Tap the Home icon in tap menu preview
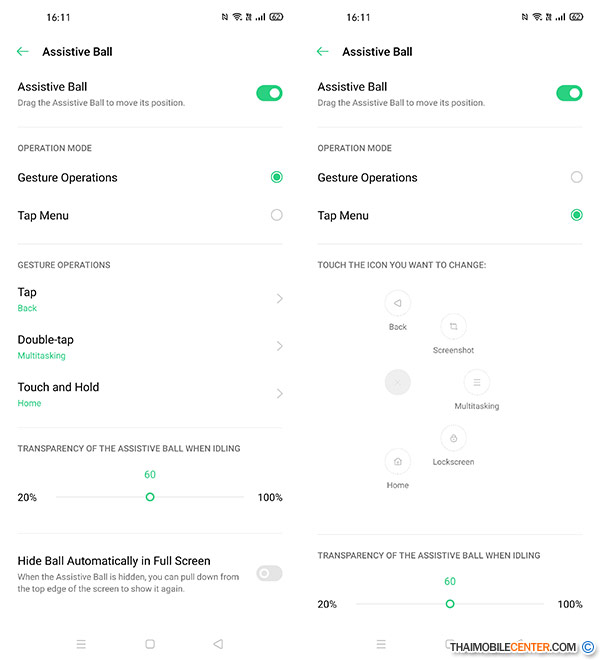Viewport: 600px width, 660px height. click(x=397, y=461)
